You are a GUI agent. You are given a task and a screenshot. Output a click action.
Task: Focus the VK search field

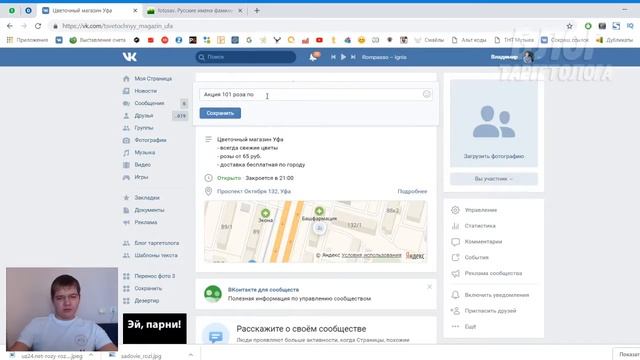(x=246, y=57)
